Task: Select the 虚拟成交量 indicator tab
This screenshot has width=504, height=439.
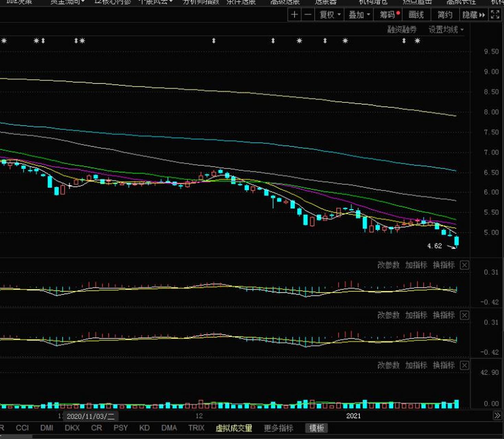Action: [234, 428]
